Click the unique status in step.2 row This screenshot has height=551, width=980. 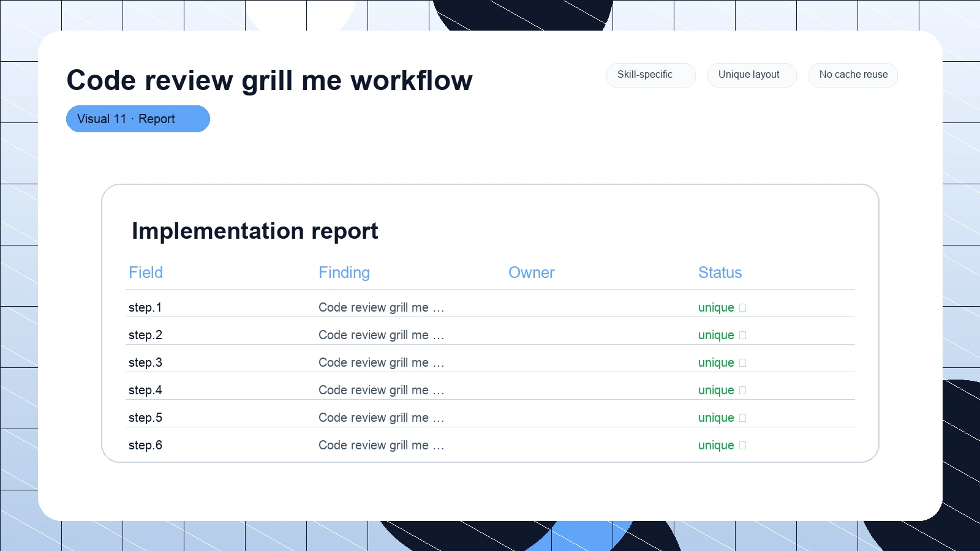tap(716, 335)
